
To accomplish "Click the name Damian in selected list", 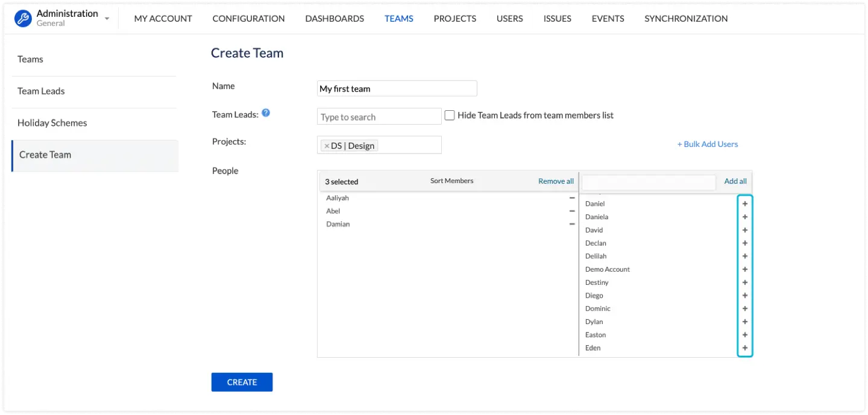I will [x=338, y=224].
